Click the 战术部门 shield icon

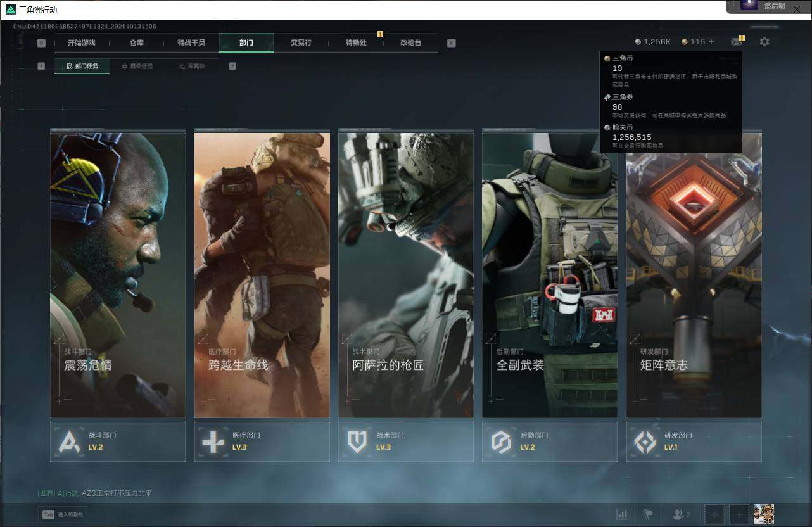tap(357, 441)
